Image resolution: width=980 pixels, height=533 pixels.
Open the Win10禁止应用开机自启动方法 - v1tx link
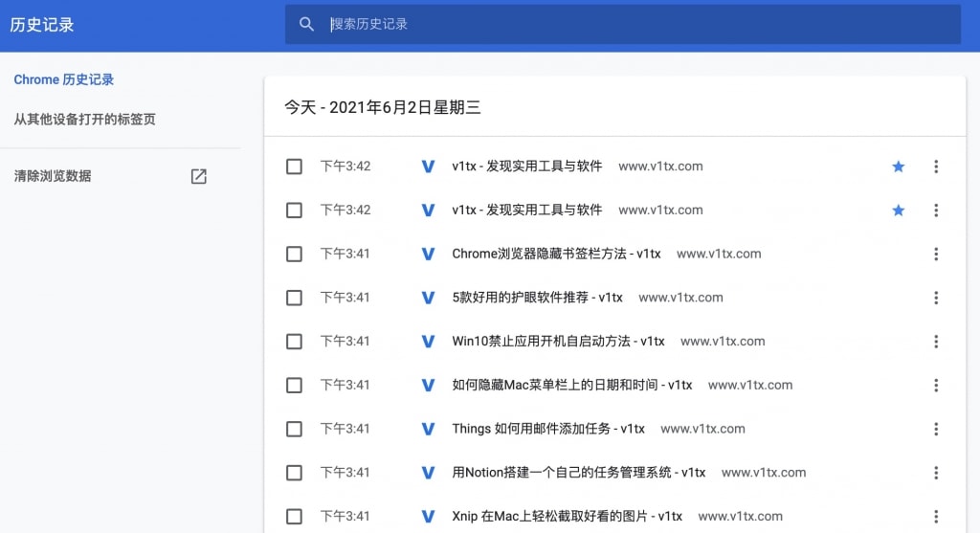point(558,342)
